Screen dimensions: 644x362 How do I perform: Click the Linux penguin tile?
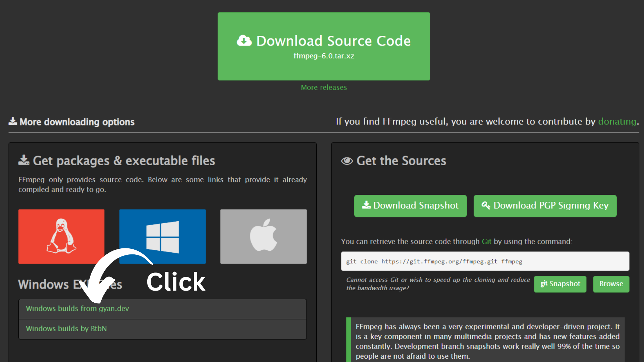(x=61, y=236)
